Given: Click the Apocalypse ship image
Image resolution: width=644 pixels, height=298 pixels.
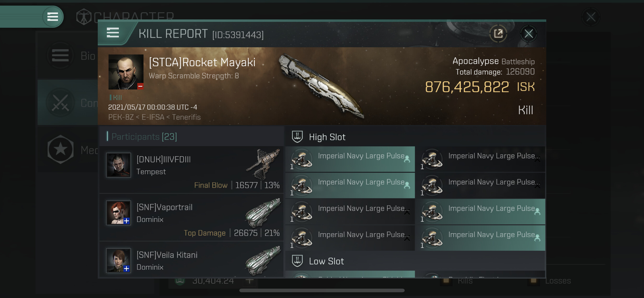Looking at the screenshot, I should [x=321, y=85].
